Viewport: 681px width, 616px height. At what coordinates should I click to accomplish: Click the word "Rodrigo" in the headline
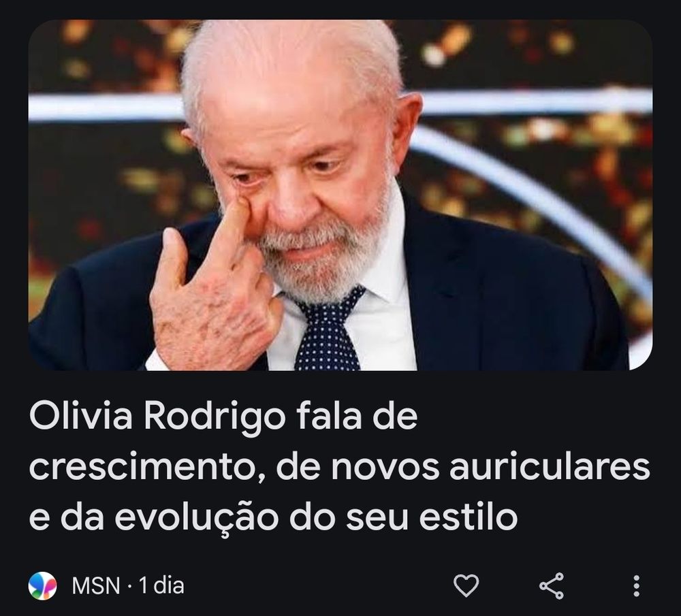pyautogui.click(x=214, y=417)
